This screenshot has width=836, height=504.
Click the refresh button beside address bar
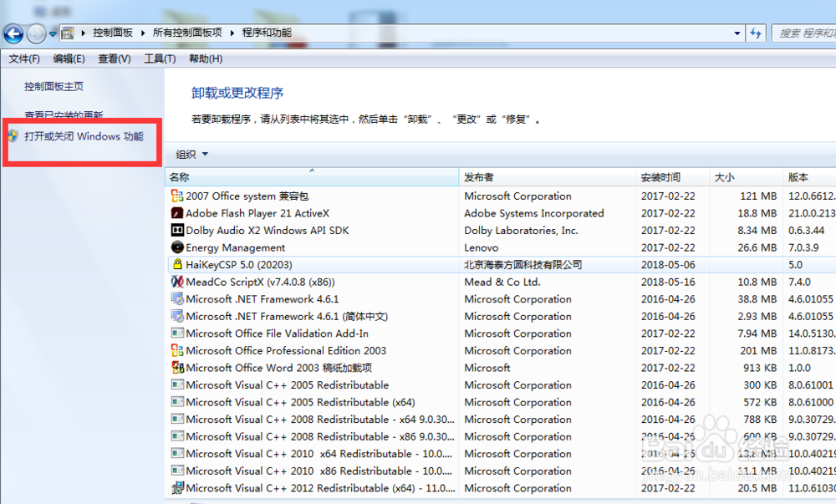(756, 33)
